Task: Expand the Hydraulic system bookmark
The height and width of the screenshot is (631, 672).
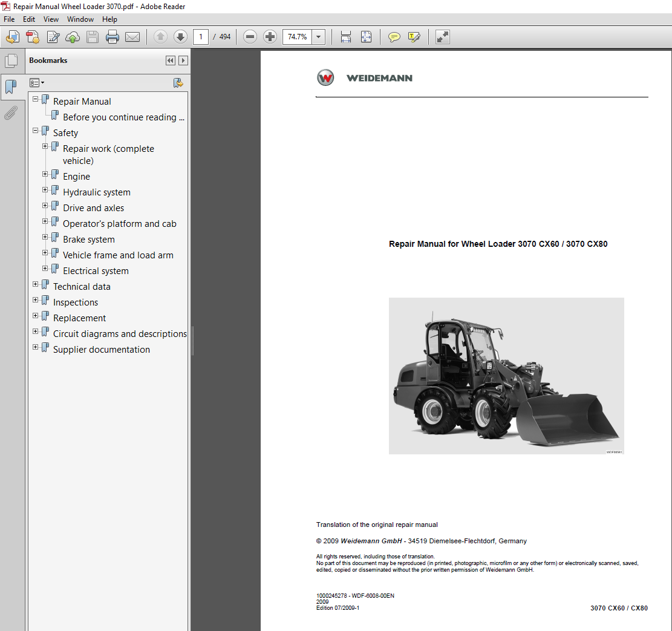Action: click(45, 190)
